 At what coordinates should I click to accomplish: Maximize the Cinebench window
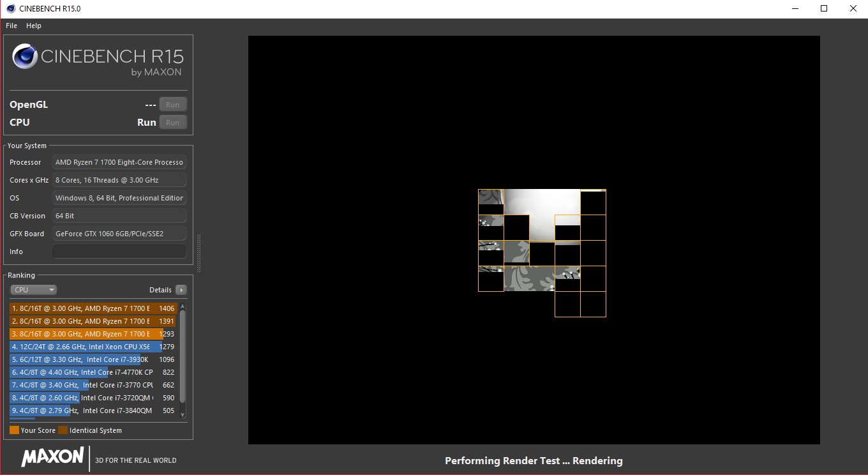click(x=824, y=8)
